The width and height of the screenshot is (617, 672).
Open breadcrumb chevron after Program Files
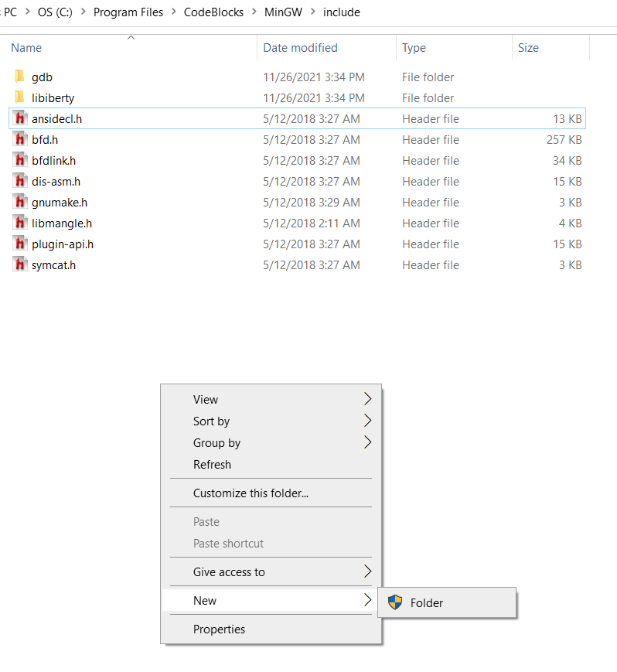pos(173,12)
